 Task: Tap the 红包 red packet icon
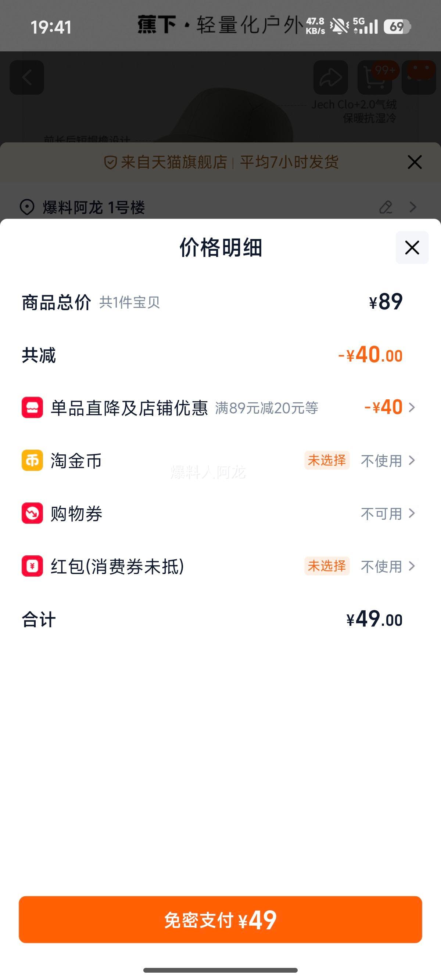(x=32, y=566)
